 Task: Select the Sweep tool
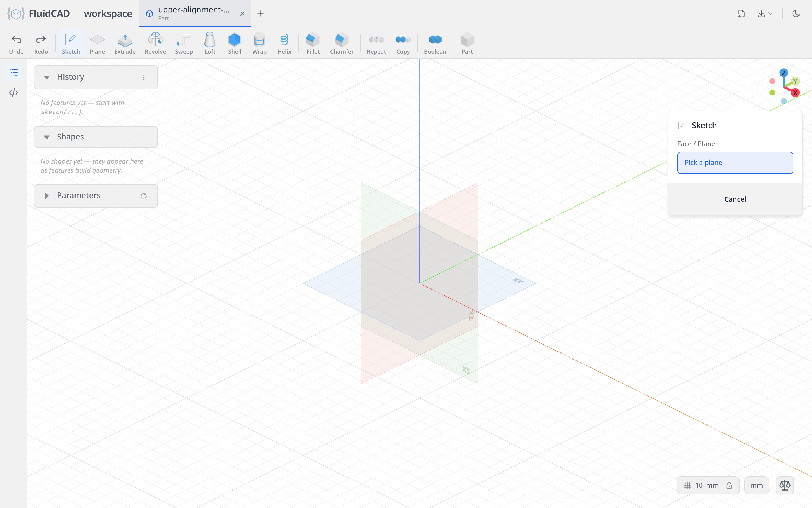[184, 44]
